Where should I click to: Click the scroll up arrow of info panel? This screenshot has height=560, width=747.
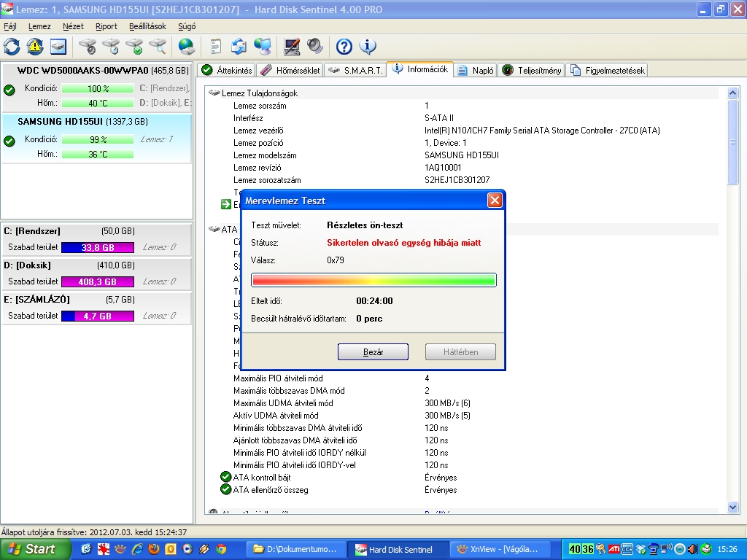pyautogui.click(x=732, y=93)
